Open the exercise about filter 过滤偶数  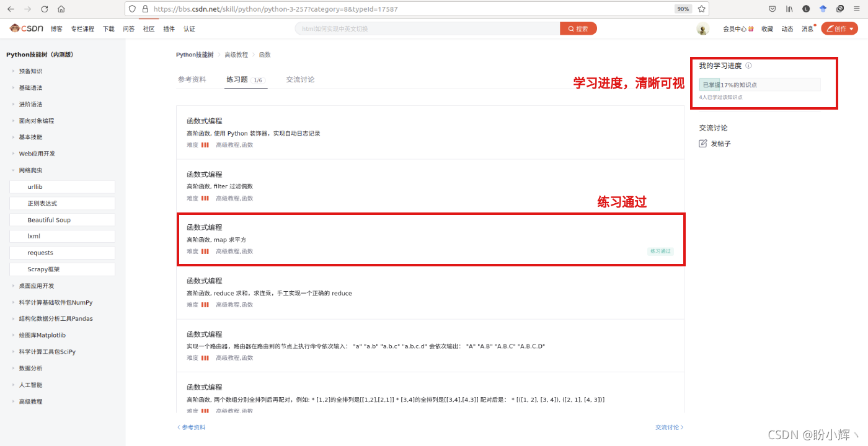coord(431,186)
